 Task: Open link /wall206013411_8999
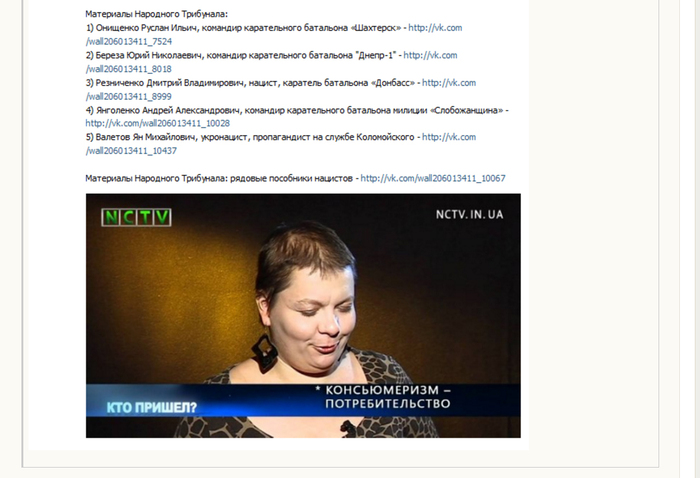[x=129, y=96]
